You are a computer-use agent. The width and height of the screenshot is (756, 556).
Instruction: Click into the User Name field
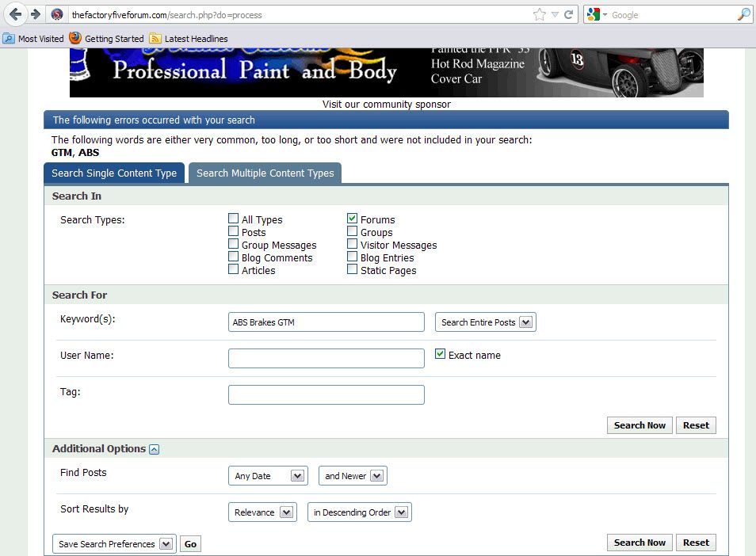click(326, 359)
